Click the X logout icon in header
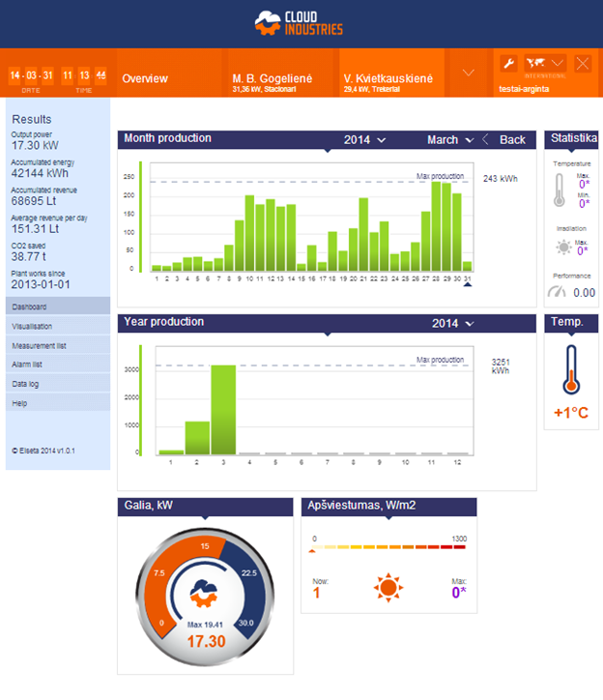This screenshot has height=700, width=603. (582, 64)
